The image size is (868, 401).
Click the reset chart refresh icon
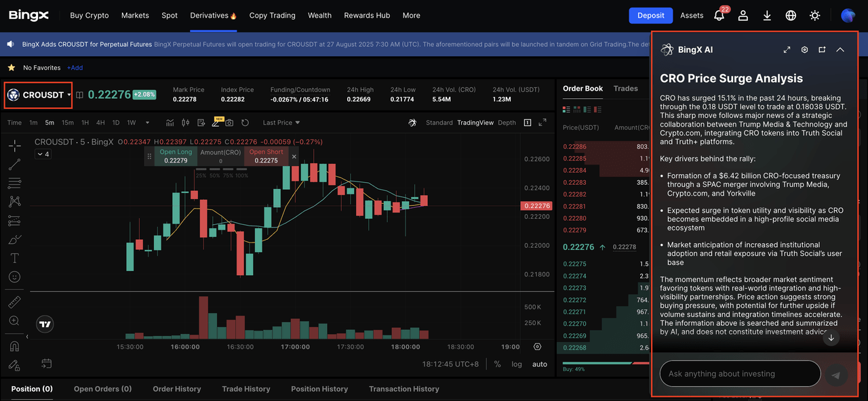245,123
